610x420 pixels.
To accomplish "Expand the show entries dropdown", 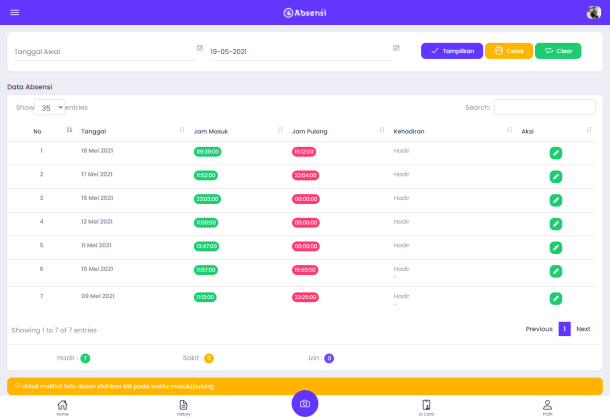I will 49,107.
